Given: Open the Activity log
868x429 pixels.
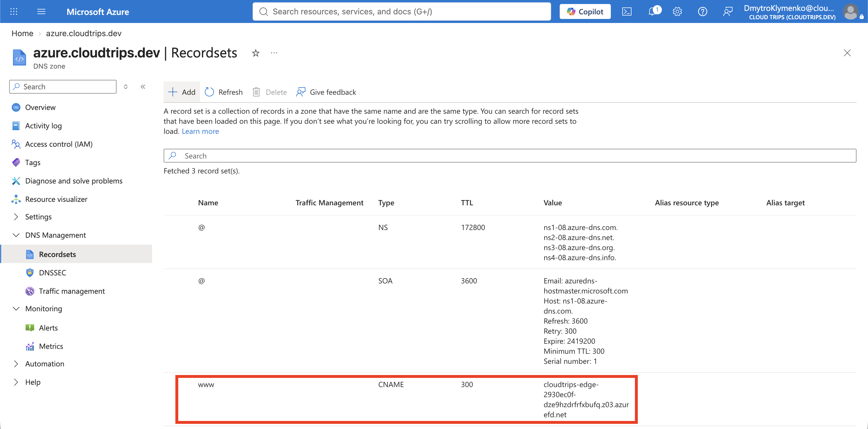Looking at the screenshot, I should [x=43, y=126].
